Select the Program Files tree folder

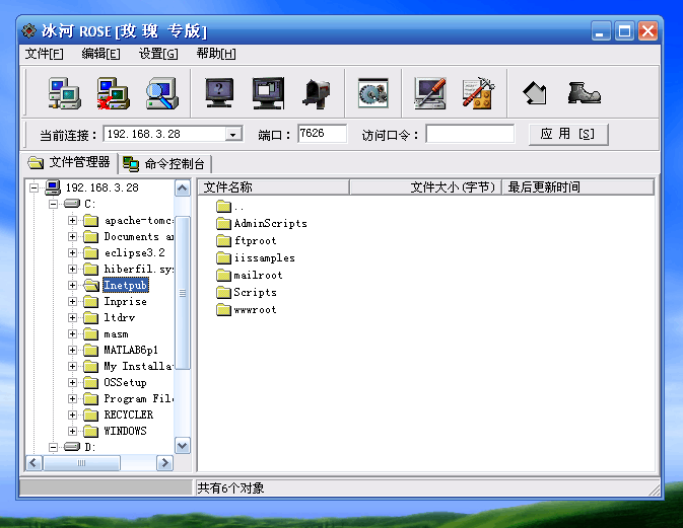(139, 399)
